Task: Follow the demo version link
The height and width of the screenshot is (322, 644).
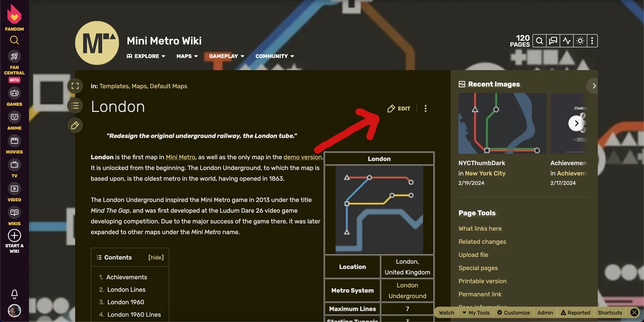Action: coord(302,157)
